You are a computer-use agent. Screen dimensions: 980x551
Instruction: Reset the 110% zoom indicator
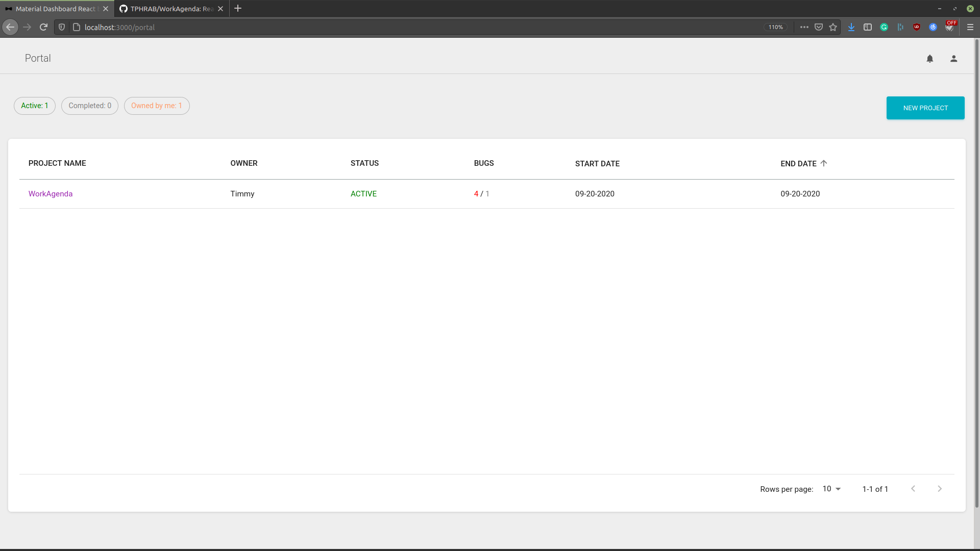[x=776, y=27]
